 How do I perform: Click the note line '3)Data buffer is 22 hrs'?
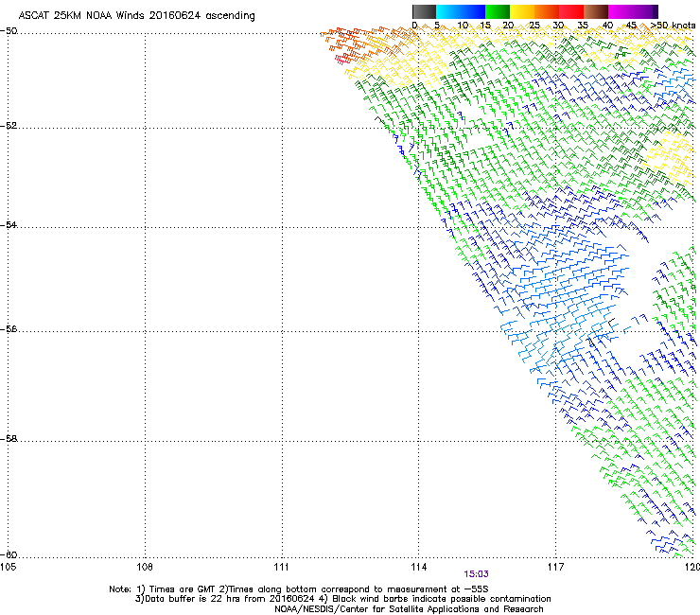tap(342, 599)
